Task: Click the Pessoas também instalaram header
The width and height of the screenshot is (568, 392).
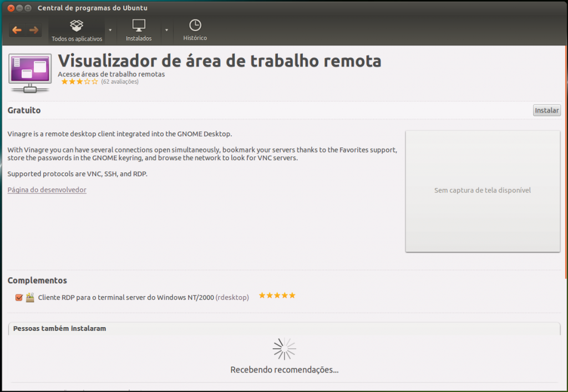Action: pyautogui.click(x=60, y=329)
